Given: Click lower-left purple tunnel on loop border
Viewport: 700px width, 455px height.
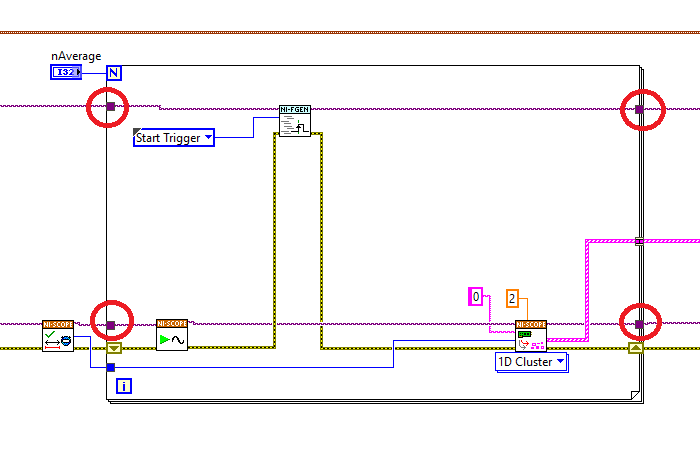Looking at the screenshot, I should (x=111, y=326).
